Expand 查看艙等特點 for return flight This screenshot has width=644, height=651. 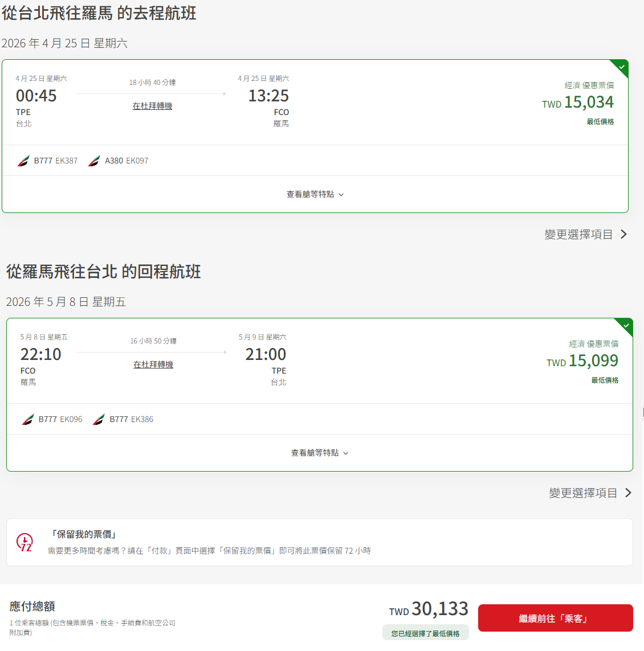[x=320, y=453]
